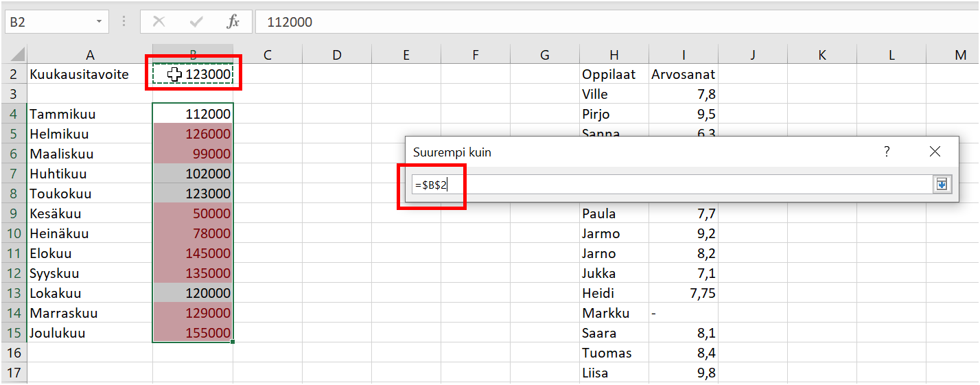Select column C header
The height and width of the screenshot is (385, 980).
point(267,56)
